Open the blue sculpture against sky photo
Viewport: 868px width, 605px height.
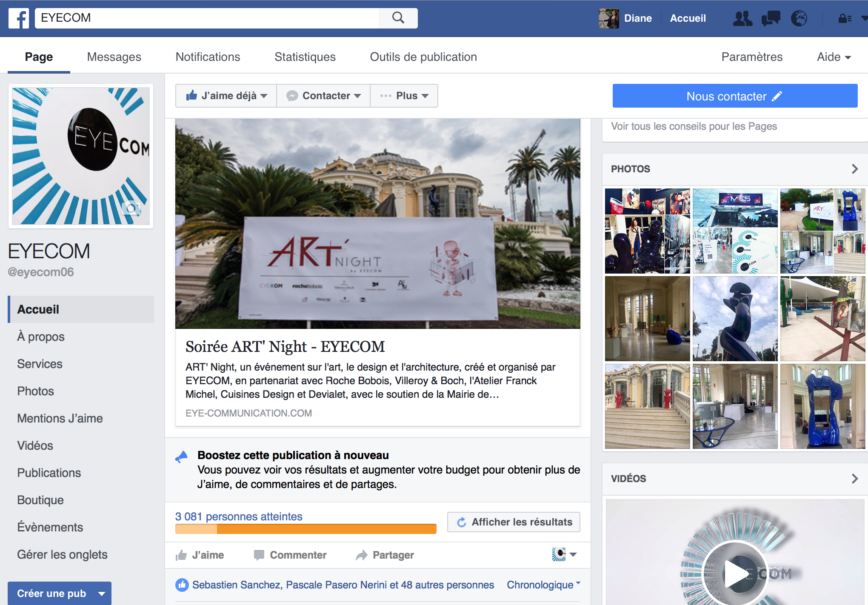735,319
